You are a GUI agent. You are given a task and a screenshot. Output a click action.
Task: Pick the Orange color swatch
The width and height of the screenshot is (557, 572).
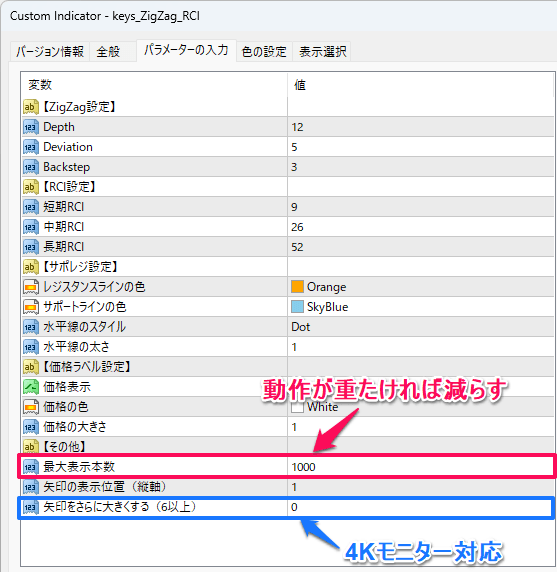coord(297,287)
